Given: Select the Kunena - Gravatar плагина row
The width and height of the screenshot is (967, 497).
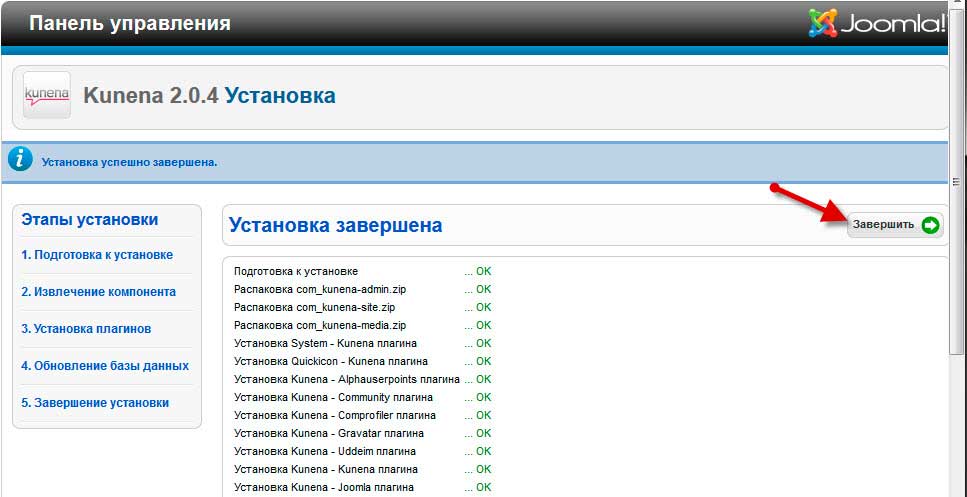Looking at the screenshot, I should tap(363, 433).
